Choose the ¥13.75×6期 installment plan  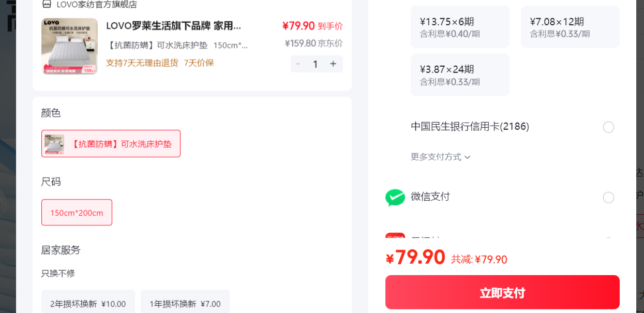tap(460, 27)
